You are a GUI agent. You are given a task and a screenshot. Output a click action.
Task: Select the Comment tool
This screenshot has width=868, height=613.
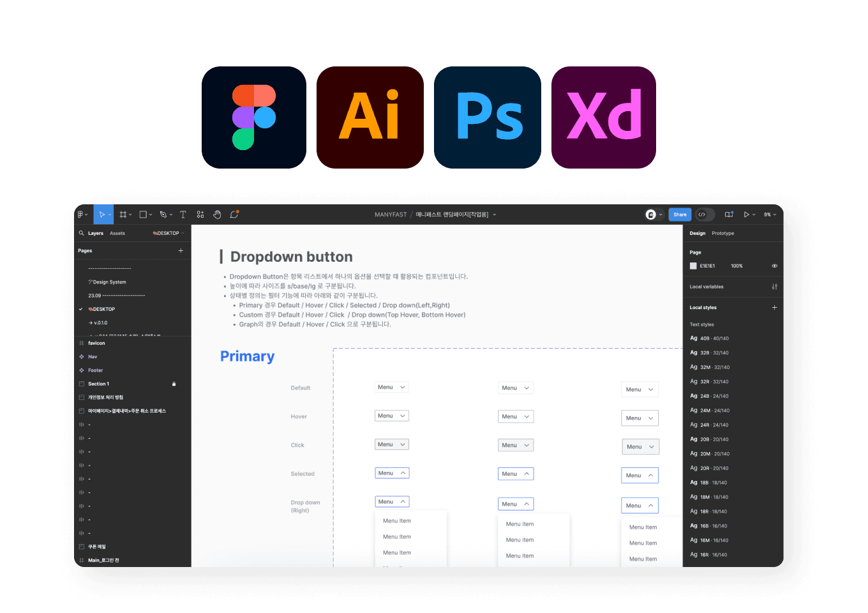pos(234,215)
